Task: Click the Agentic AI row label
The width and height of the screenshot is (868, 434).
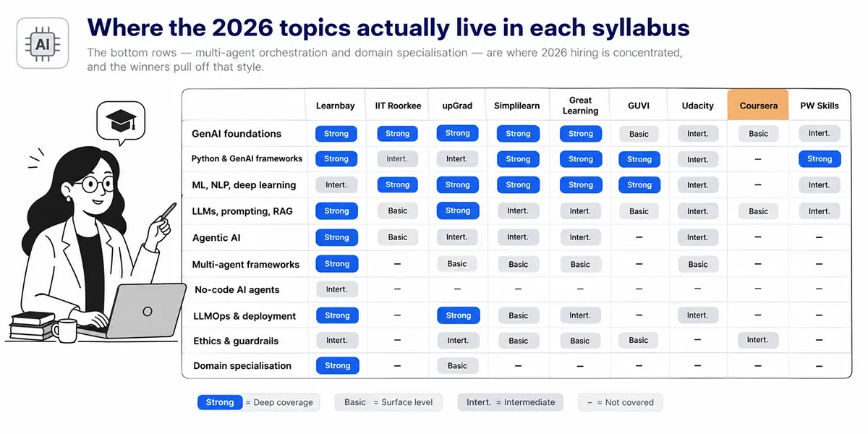Action: 216,238
